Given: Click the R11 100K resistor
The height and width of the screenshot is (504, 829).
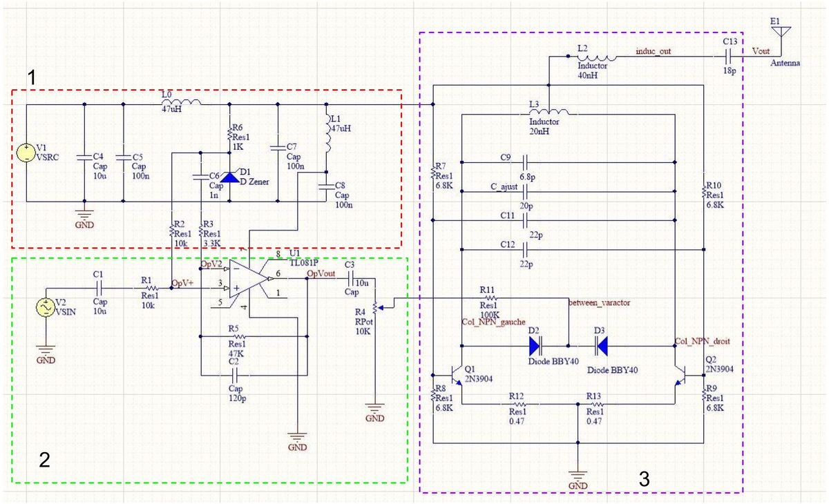Looking at the screenshot, I should [488, 298].
